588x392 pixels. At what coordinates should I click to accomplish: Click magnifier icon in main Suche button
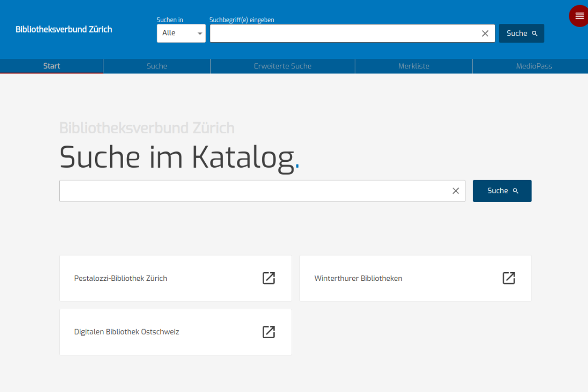tap(515, 191)
